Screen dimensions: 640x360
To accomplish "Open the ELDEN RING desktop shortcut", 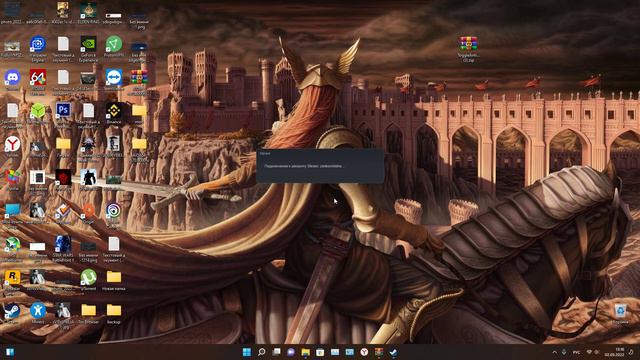I will [x=88, y=11].
